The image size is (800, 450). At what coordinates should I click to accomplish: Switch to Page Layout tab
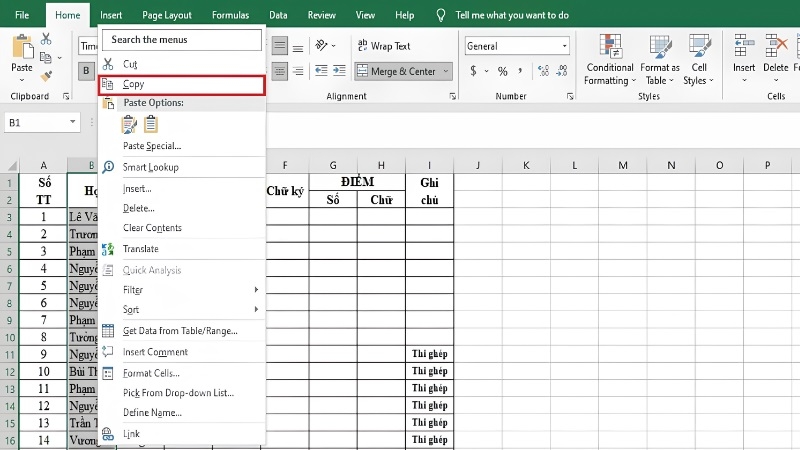coord(167,15)
